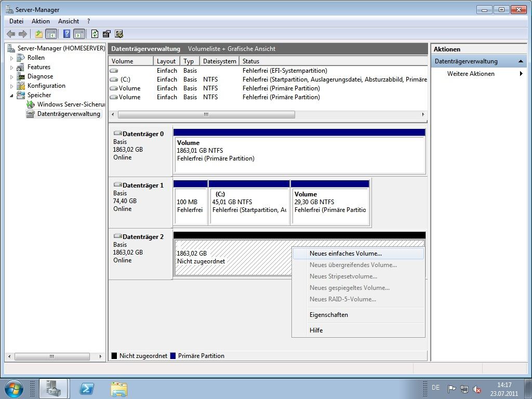Toggle the action pane toolbar icon
The width and height of the screenshot is (532, 399).
(79, 34)
